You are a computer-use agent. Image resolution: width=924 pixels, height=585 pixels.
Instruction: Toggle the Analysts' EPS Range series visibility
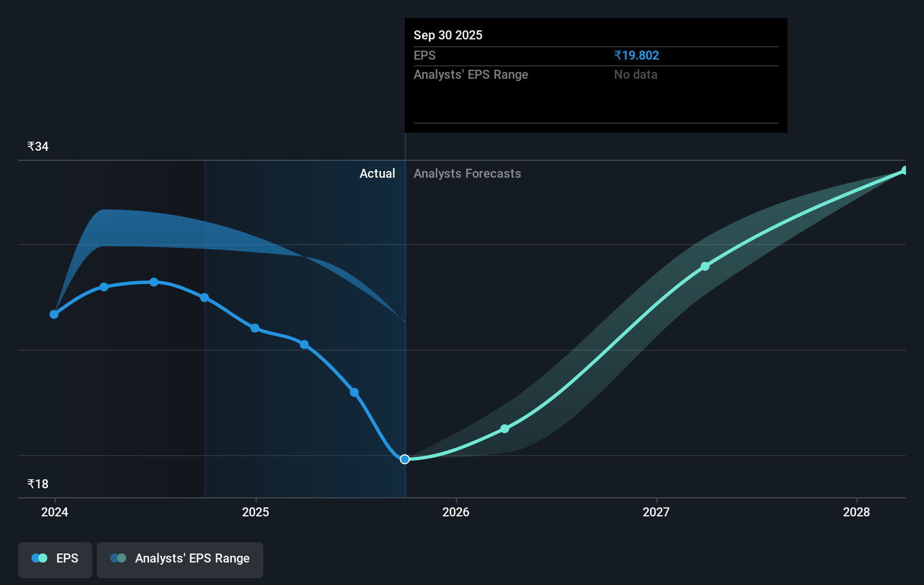[x=180, y=559]
